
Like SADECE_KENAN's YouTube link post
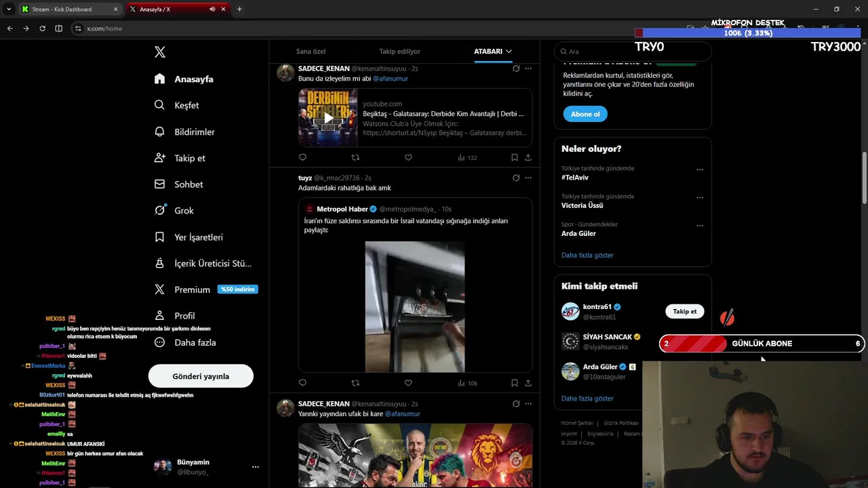click(408, 157)
